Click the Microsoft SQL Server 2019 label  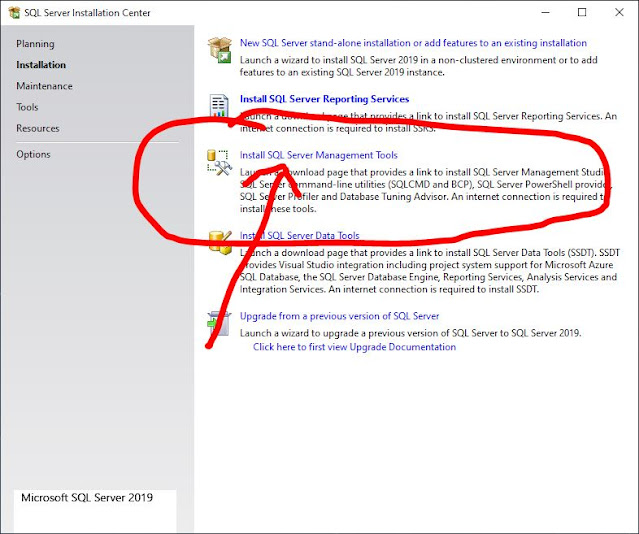tap(87, 498)
